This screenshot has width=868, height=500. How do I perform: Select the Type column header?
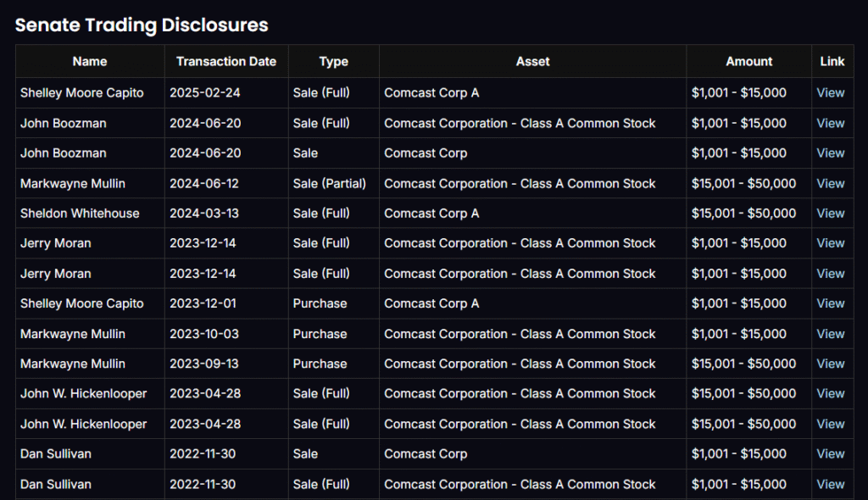[x=333, y=61]
